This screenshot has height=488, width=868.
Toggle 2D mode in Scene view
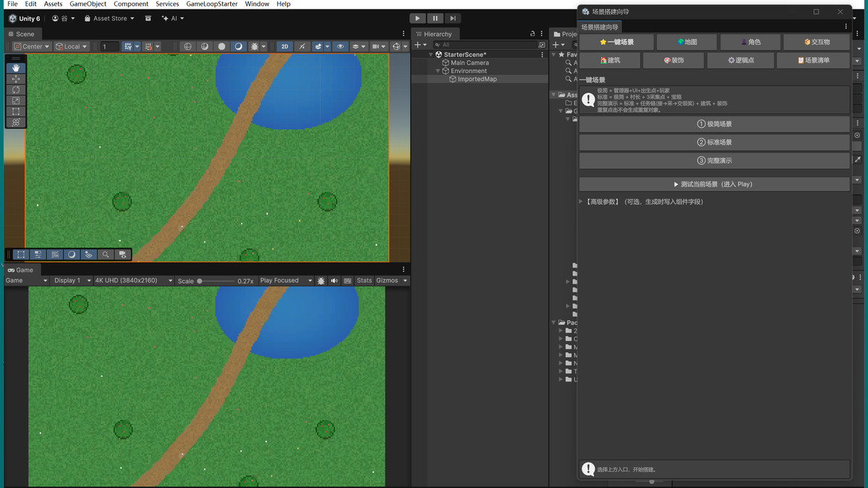285,46
